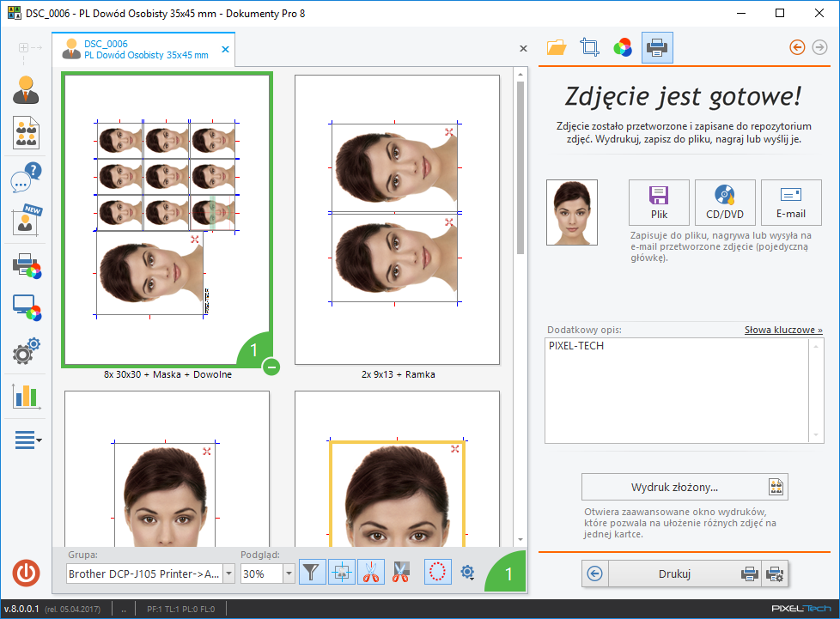Click the open folder icon
840x619 pixels.
tap(557, 47)
